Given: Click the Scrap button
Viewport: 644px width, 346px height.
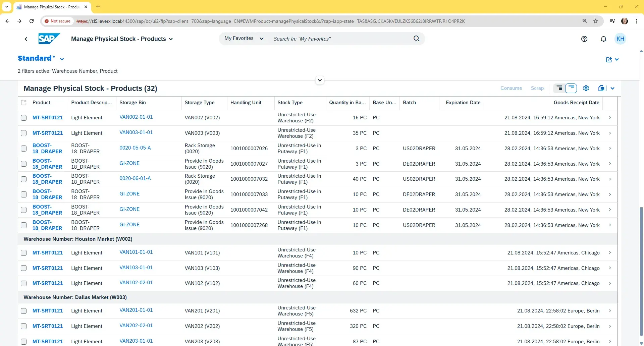Looking at the screenshot, I should pos(537,88).
